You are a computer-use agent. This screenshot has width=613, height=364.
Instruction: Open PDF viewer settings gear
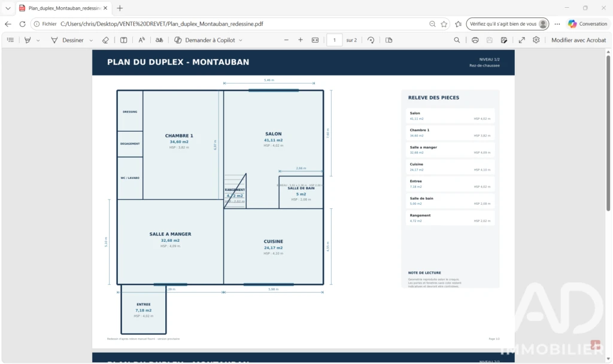point(536,40)
